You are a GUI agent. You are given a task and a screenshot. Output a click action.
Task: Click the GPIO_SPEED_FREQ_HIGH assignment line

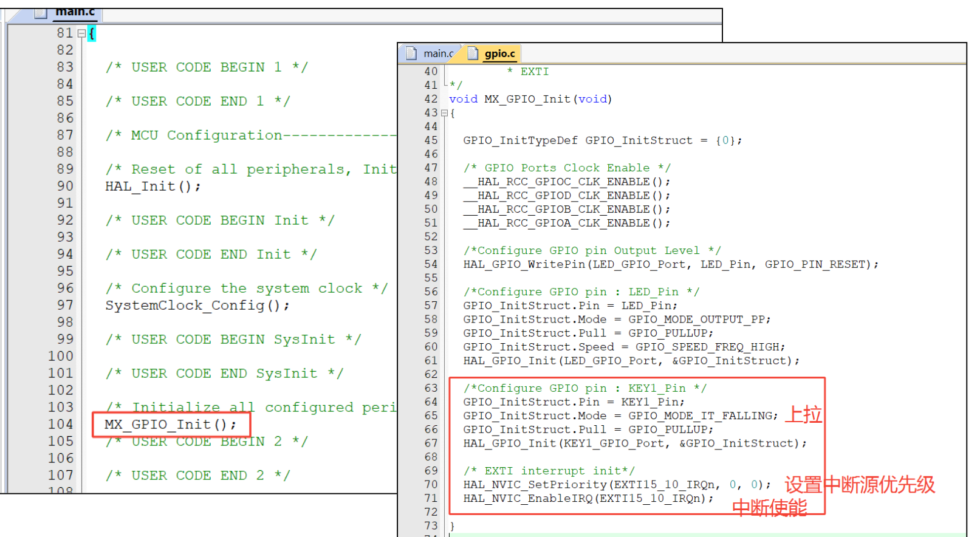coord(624,347)
